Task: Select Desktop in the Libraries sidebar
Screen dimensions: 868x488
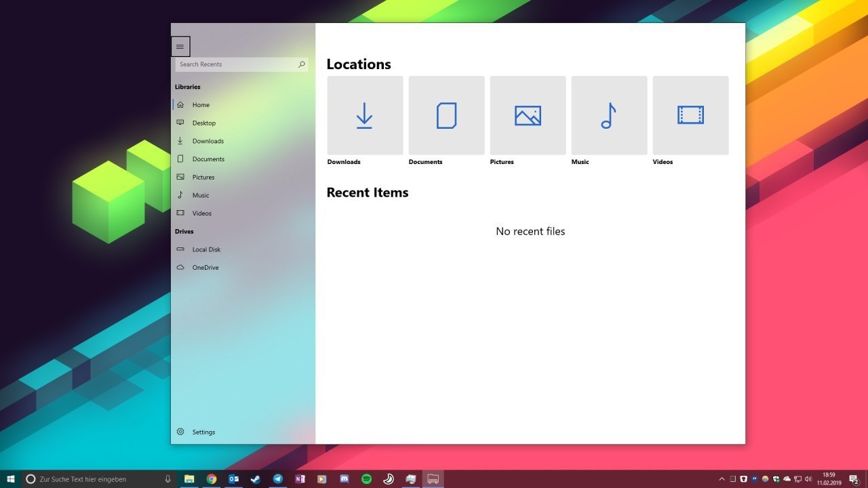Action: coord(203,123)
